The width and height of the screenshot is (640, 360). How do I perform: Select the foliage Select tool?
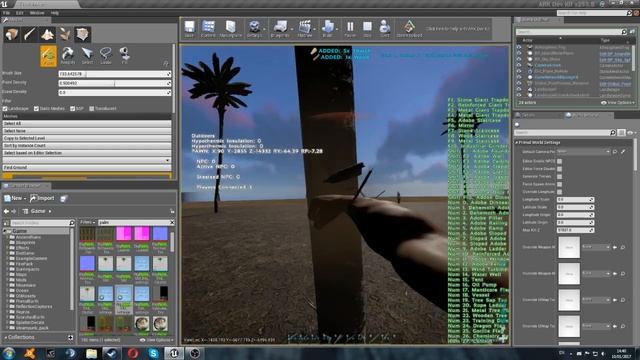(x=87, y=56)
